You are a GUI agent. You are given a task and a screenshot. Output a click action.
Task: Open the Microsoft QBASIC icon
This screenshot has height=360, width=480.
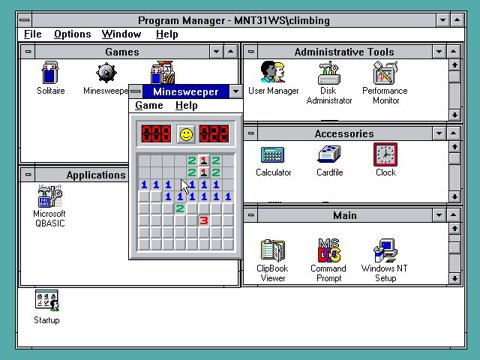(x=50, y=197)
